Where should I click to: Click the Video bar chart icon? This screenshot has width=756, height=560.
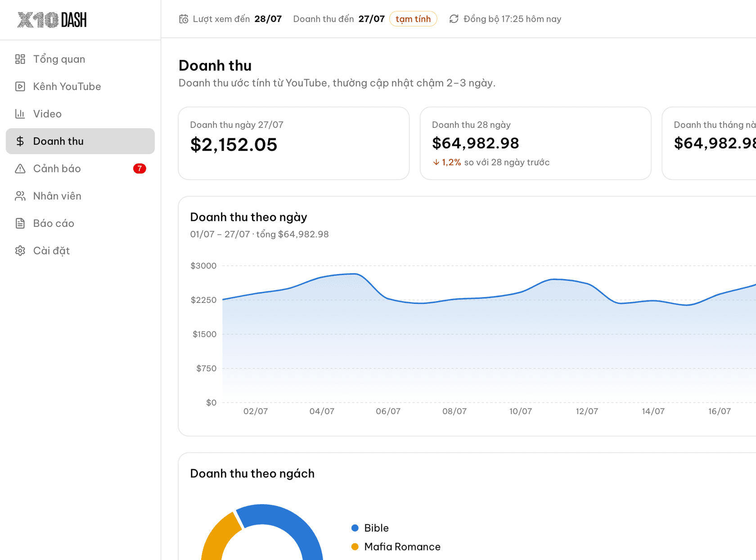20,114
